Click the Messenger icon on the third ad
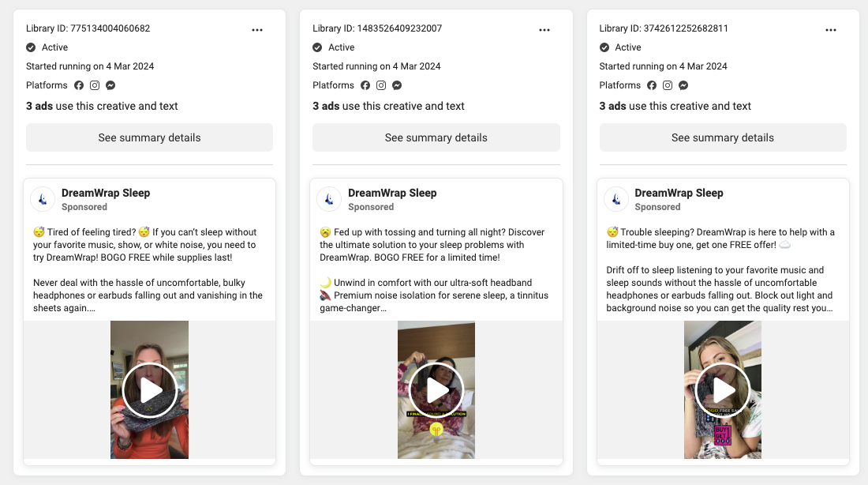 683,85
